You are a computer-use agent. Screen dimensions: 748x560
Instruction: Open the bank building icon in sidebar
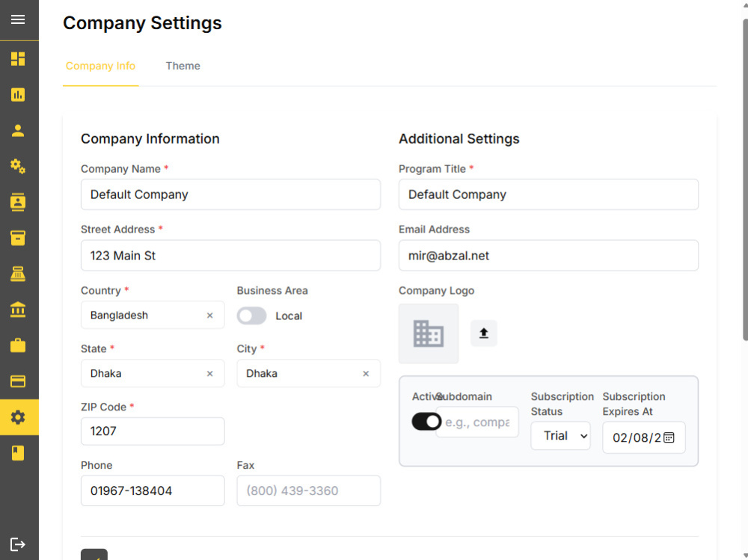point(18,310)
